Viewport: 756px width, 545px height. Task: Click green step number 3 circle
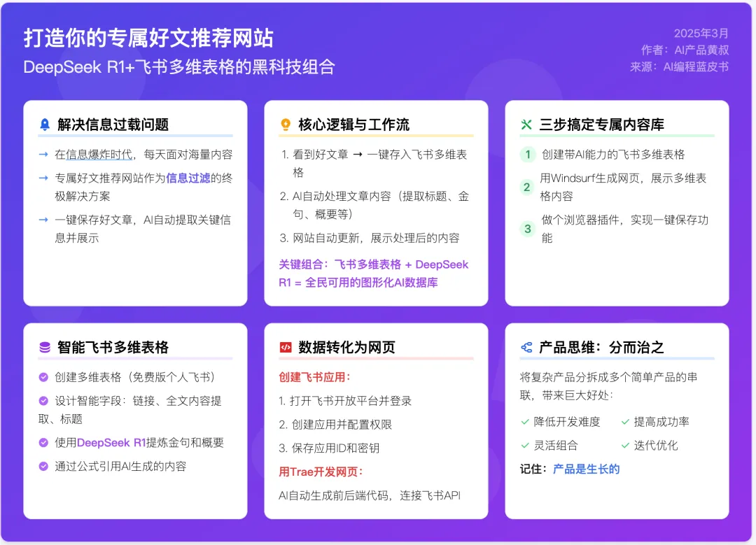click(x=528, y=229)
